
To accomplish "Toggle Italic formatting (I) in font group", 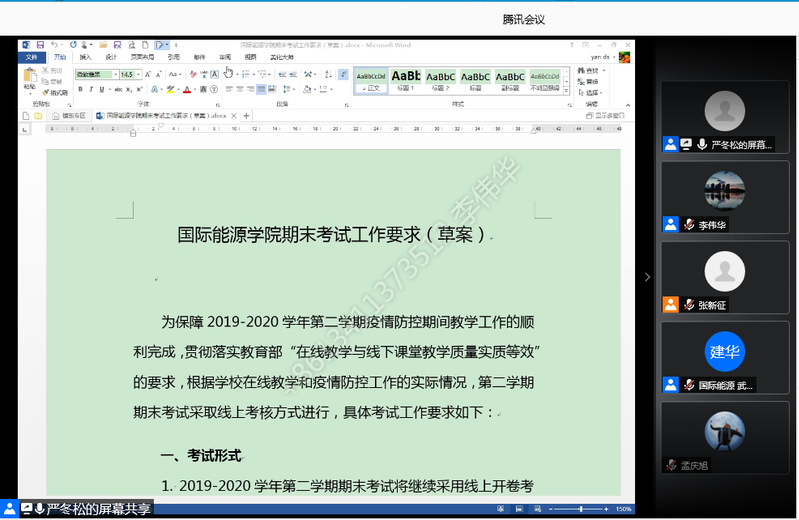I will (91, 89).
